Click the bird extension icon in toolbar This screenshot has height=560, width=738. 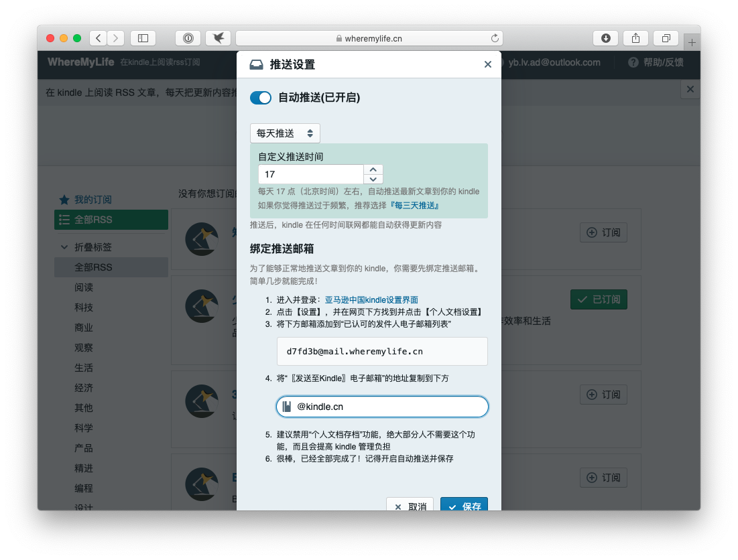click(218, 38)
